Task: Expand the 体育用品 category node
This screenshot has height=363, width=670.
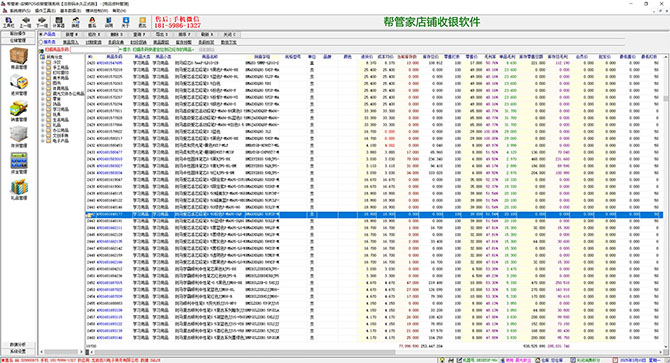Action: [43, 88]
